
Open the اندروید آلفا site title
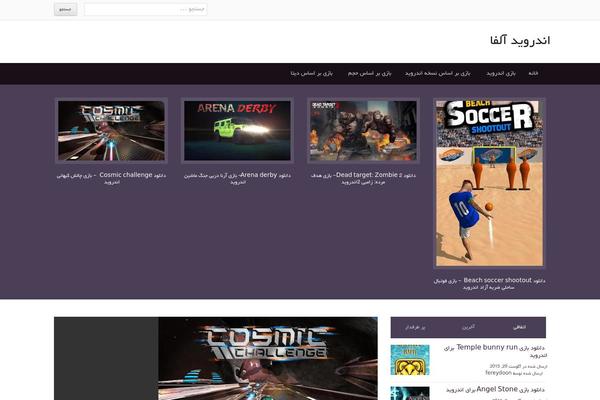click(520, 40)
